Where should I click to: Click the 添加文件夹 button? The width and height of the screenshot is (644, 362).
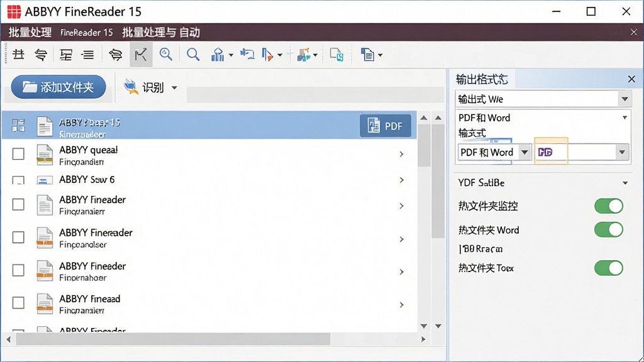58,87
